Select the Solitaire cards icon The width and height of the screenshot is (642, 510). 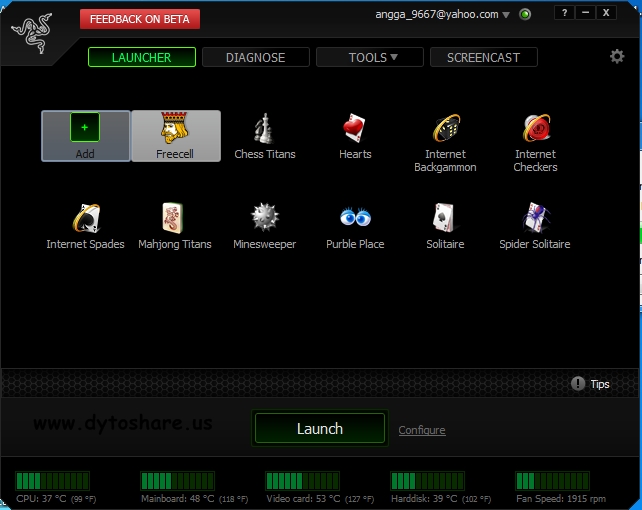[444, 218]
